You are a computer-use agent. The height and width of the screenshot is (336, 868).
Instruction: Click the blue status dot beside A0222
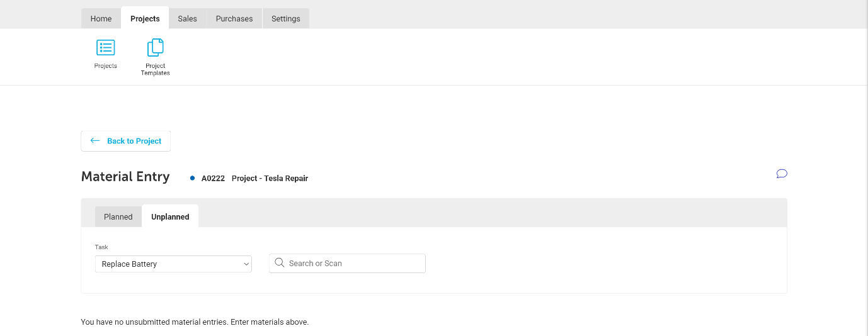(x=193, y=178)
